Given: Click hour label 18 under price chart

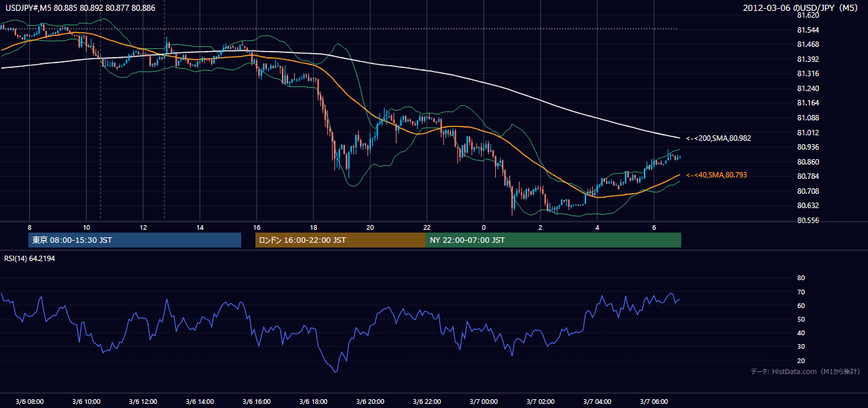Looking at the screenshot, I should pos(313,227).
